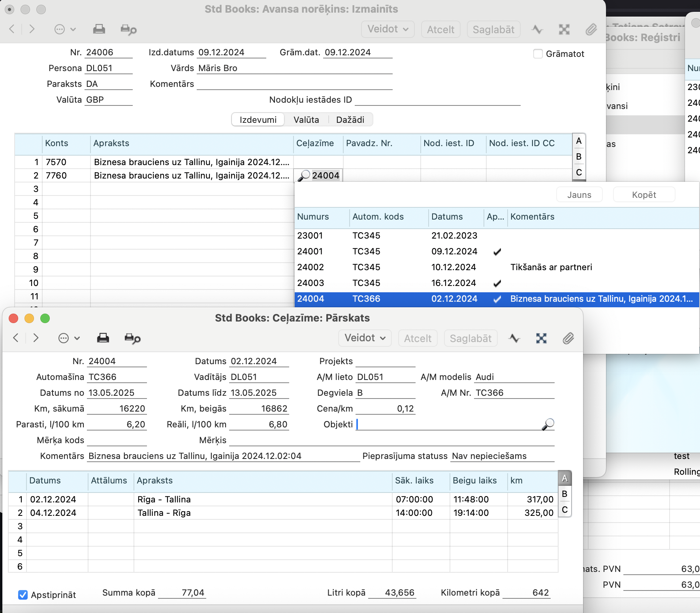Click the Datums column header in lookup list

pos(456,217)
